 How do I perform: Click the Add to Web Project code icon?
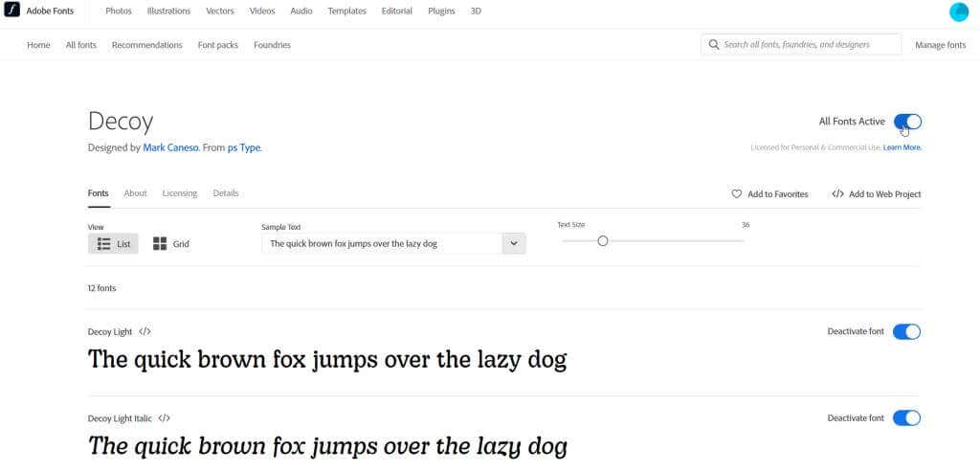tap(837, 193)
